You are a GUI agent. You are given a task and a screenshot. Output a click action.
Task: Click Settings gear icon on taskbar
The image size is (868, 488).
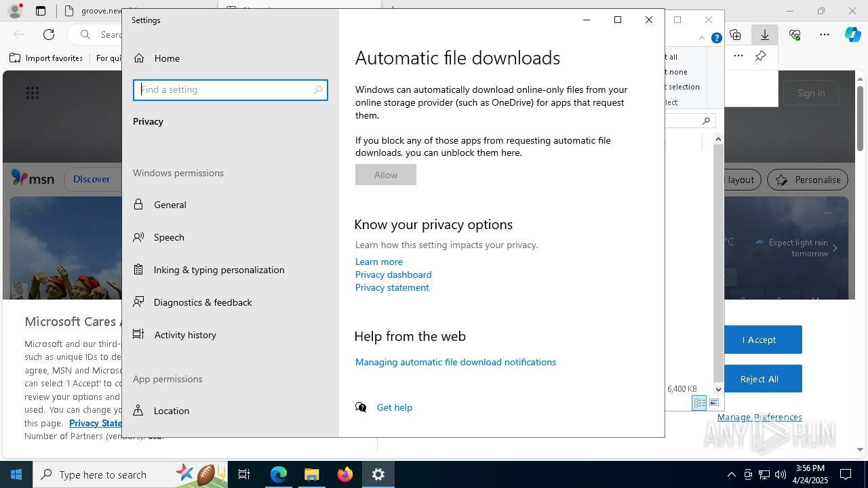[x=378, y=474]
